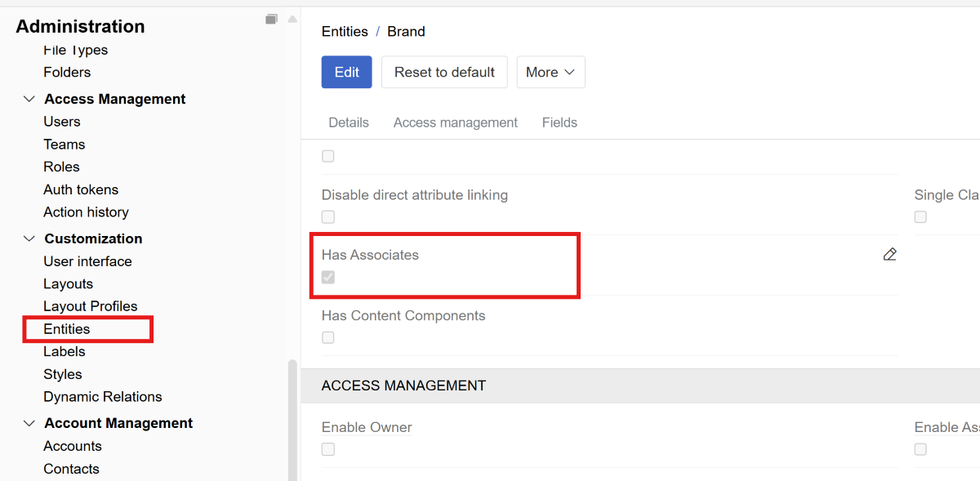This screenshot has height=481, width=980.
Task: Collapse the Access Management section
Action: point(29,99)
